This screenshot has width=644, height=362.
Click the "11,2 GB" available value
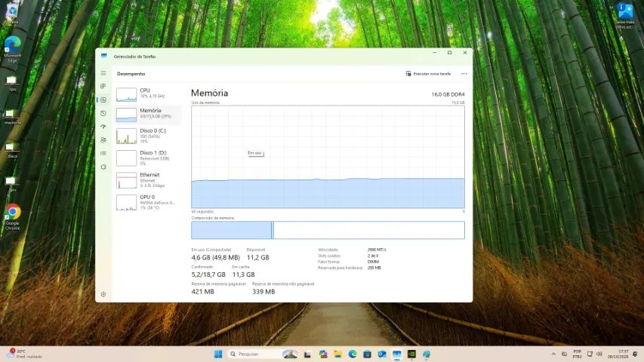258,257
